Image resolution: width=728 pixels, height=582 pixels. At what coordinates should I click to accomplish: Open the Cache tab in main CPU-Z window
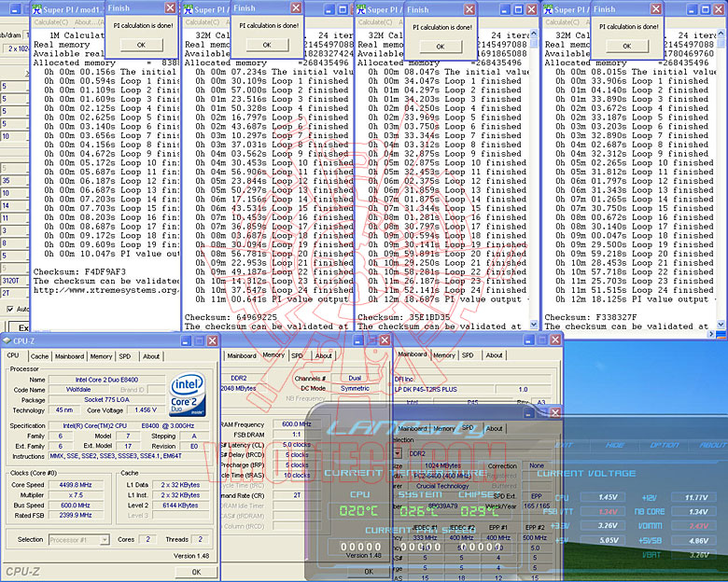(39, 356)
